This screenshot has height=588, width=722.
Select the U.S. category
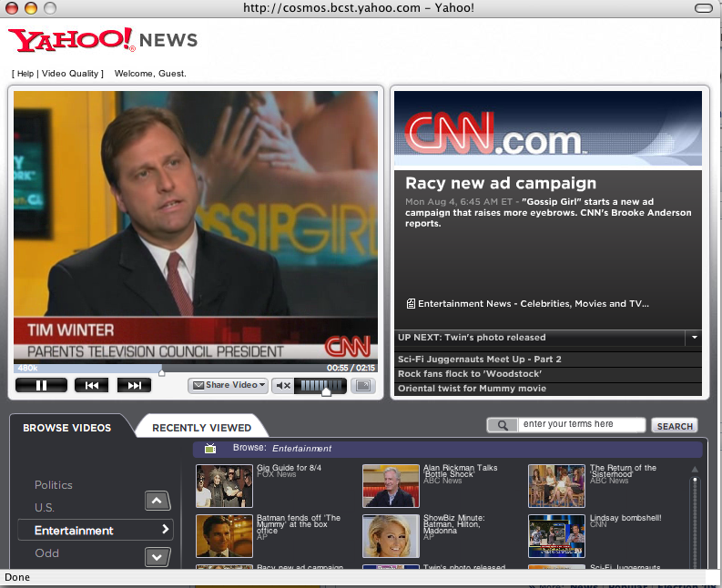(x=45, y=508)
